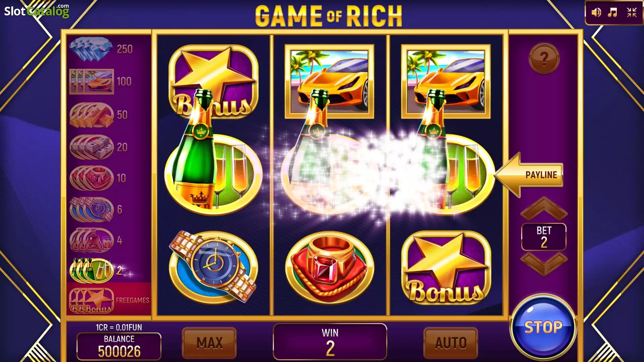Click the champagne 2 paytable icon

(x=91, y=270)
